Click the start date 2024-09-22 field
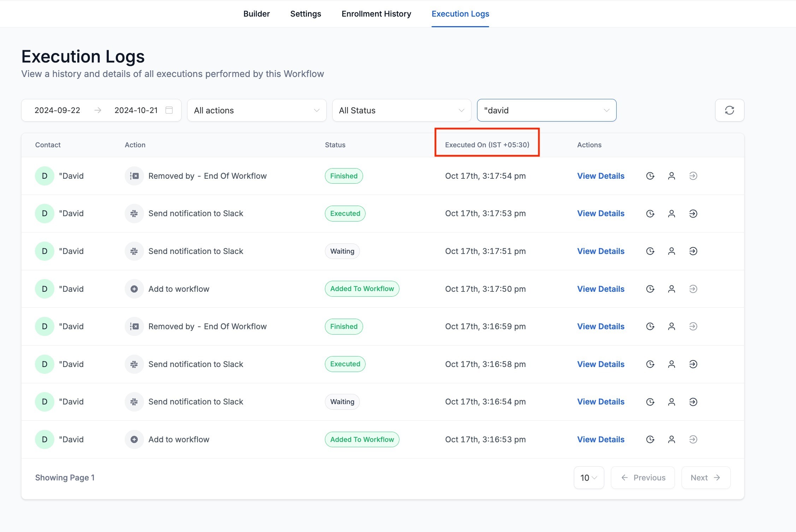Screen dimensions: 796x532 58,110
